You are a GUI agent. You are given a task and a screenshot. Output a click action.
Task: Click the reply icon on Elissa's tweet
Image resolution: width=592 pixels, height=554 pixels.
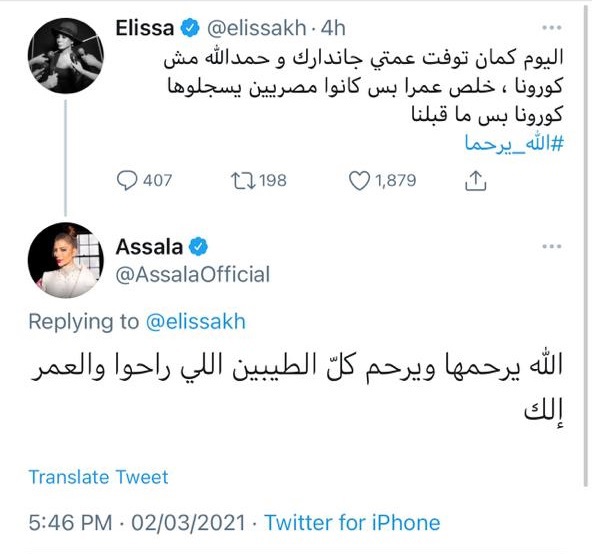pyautogui.click(x=127, y=181)
